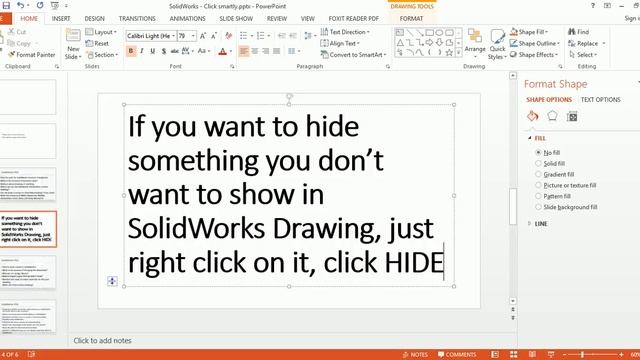Start Slide Show from status bar icon
Viewport: 640px width, 360px height.
pyautogui.click(x=551, y=354)
